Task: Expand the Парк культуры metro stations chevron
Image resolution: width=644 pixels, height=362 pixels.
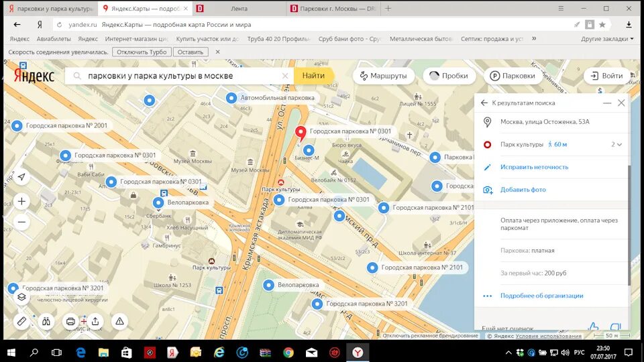Action: coord(619,145)
